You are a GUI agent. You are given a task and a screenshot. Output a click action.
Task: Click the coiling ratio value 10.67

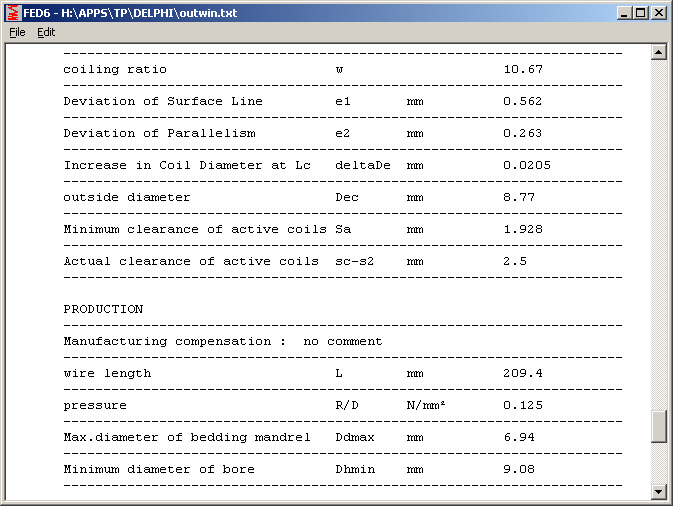[522, 69]
